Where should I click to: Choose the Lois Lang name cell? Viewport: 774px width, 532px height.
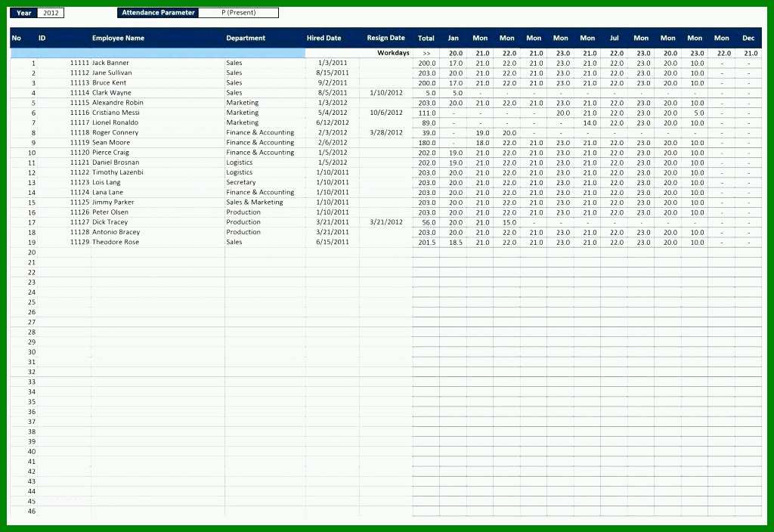coord(106,182)
